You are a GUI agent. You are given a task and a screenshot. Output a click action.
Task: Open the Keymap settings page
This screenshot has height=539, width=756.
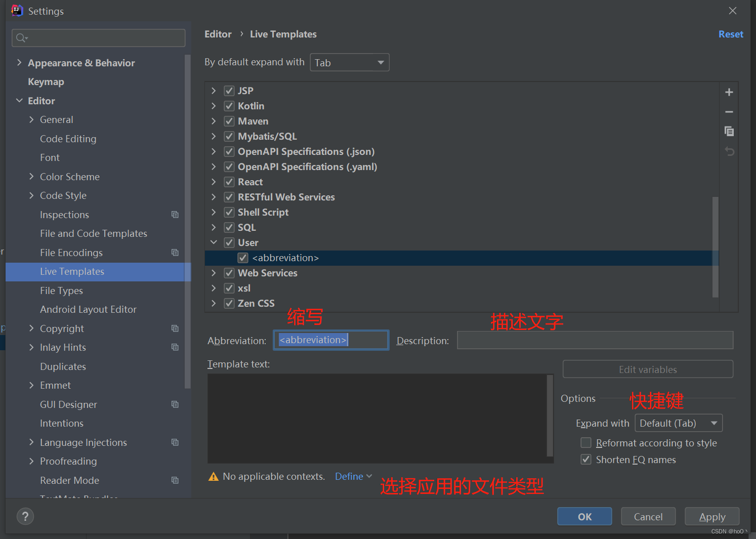[x=46, y=81]
